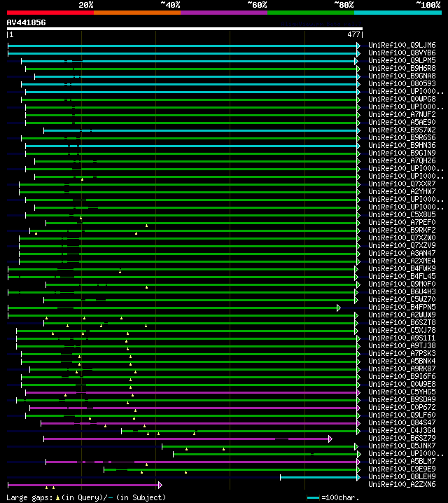Select the UniRef100_Q9LPM5 hit label

click(402, 60)
